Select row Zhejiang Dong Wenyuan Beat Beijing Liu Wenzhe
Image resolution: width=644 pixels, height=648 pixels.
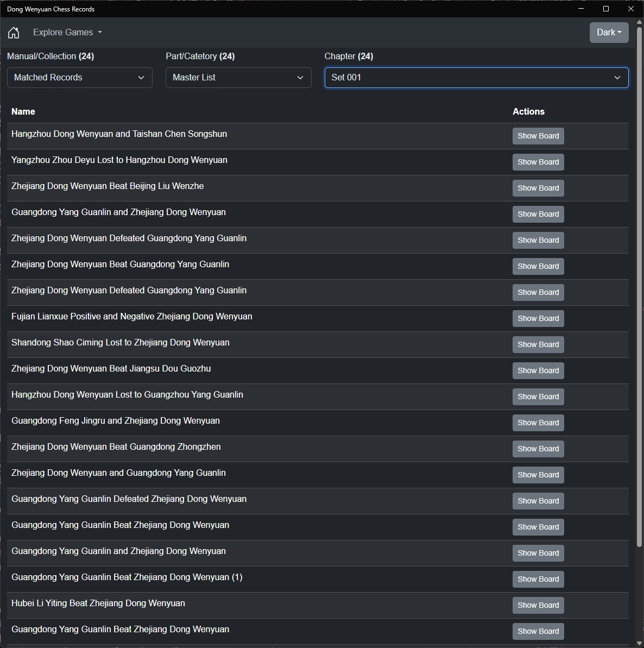(318, 188)
